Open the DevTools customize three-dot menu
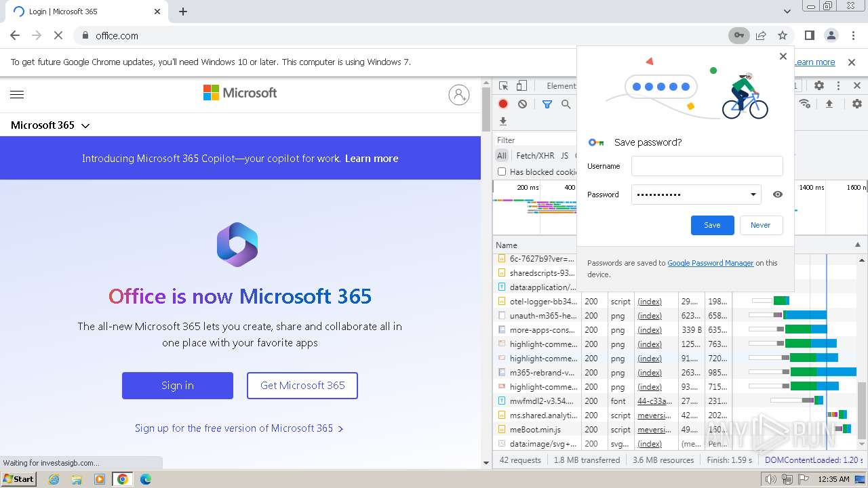The width and height of the screenshot is (868, 488). [x=838, y=85]
